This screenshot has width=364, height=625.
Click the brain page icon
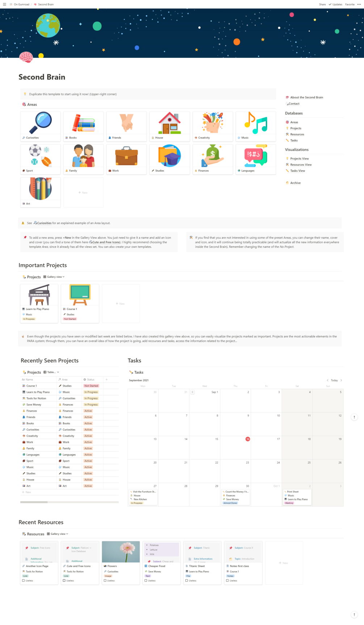(x=26, y=57)
